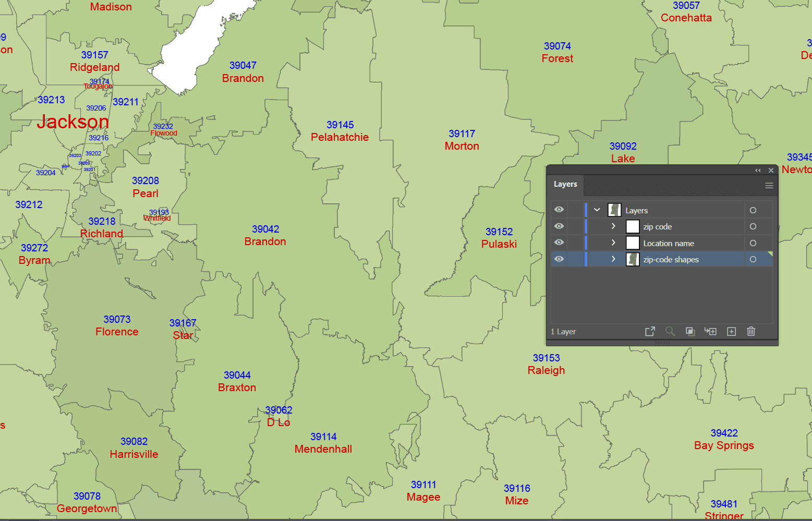The height and width of the screenshot is (521, 812).
Task: Click the zip code layer thumbnail
Action: point(633,226)
